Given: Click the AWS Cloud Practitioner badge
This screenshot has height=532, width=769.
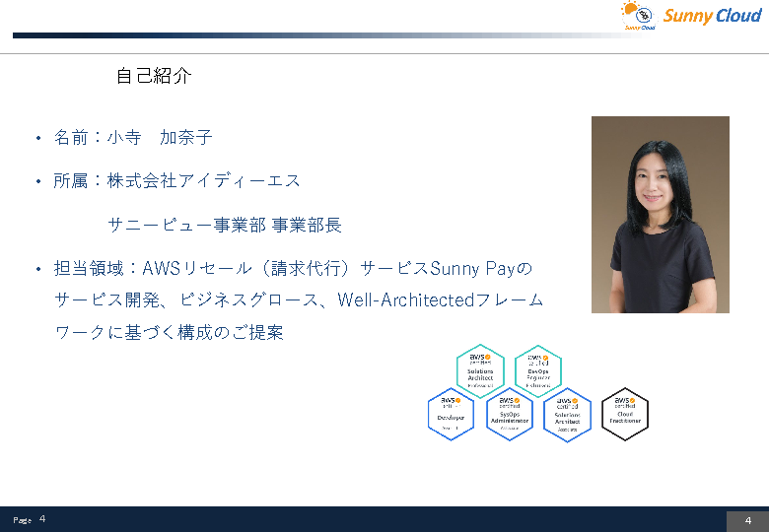Looking at the screenshot, I should 625,414.
